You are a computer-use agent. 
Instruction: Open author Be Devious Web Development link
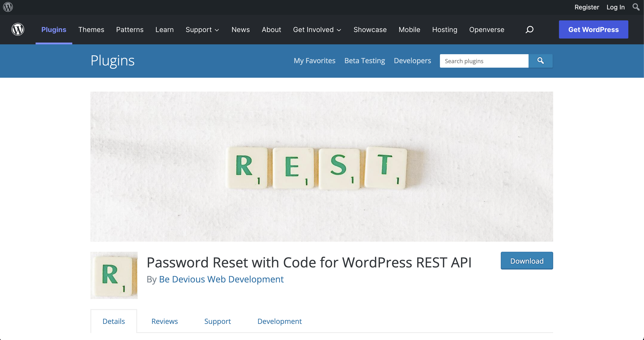click(221, 279)
